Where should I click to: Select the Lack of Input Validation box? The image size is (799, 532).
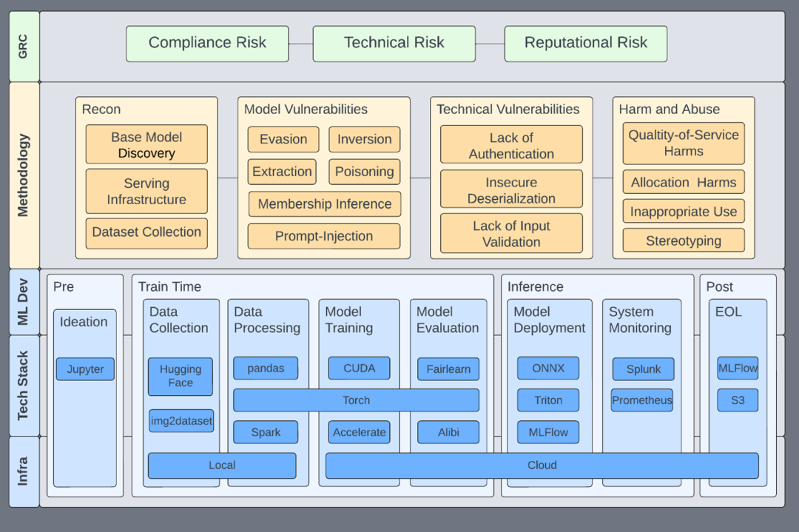(511, 234)
